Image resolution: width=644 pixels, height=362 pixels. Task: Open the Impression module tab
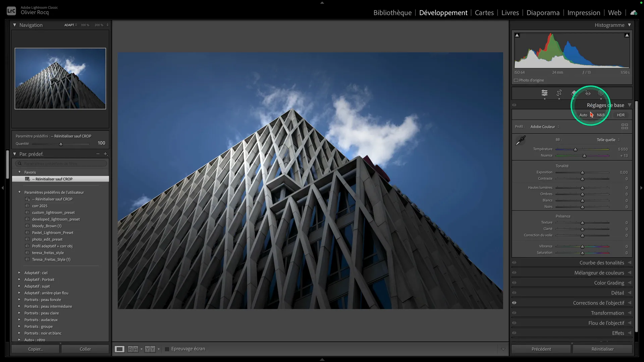tap(584, 13)
